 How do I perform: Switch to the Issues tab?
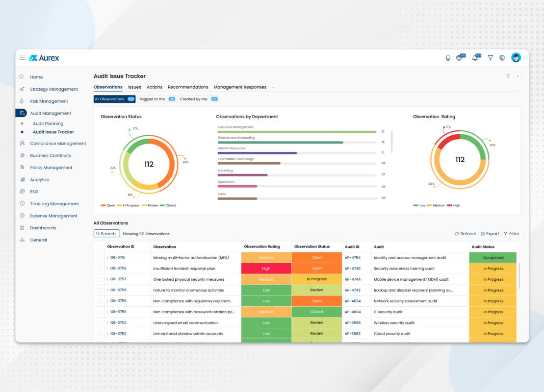pyautogui.click(x=134, y=87)
